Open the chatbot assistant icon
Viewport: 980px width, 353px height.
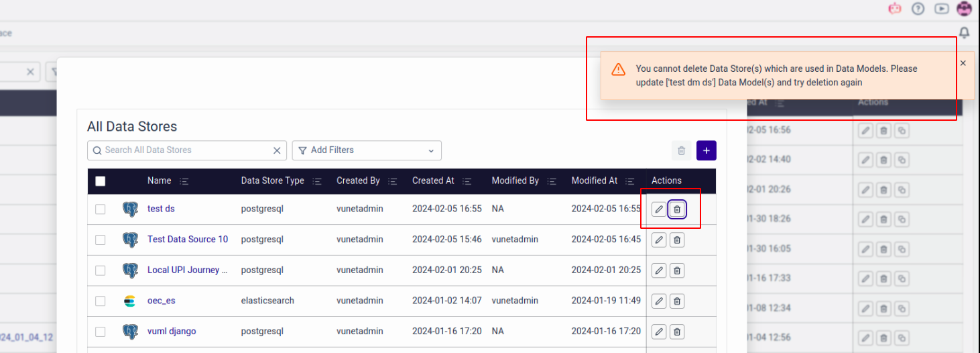click(895, 9)
